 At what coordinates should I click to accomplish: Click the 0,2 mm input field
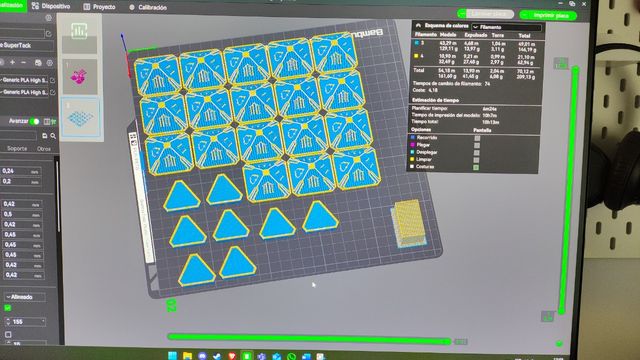pos(21,182)
